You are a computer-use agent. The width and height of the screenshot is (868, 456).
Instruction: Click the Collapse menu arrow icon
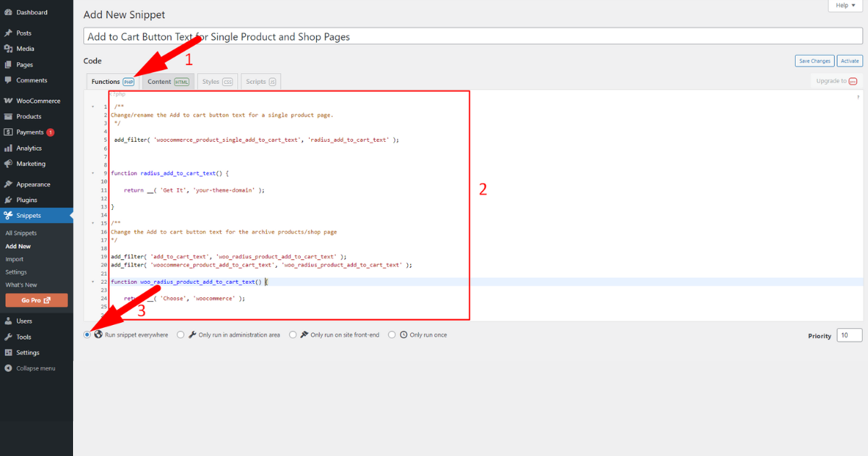8,368
